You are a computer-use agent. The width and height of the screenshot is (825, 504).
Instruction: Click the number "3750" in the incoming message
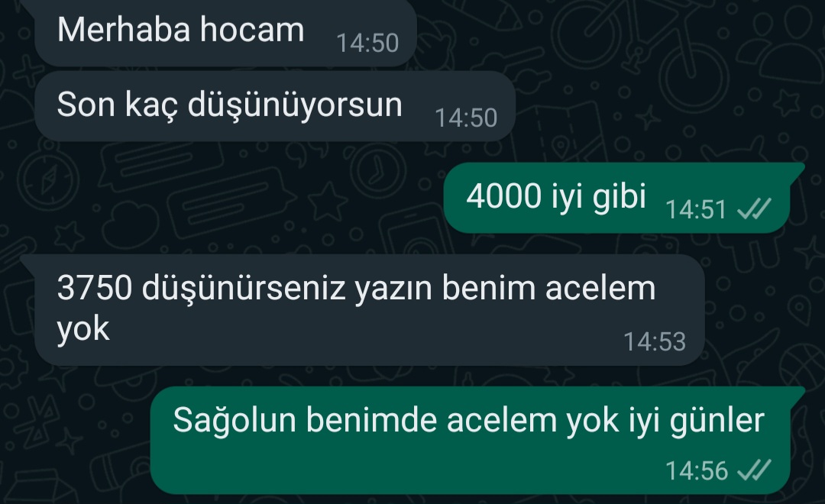pos(94,288)
